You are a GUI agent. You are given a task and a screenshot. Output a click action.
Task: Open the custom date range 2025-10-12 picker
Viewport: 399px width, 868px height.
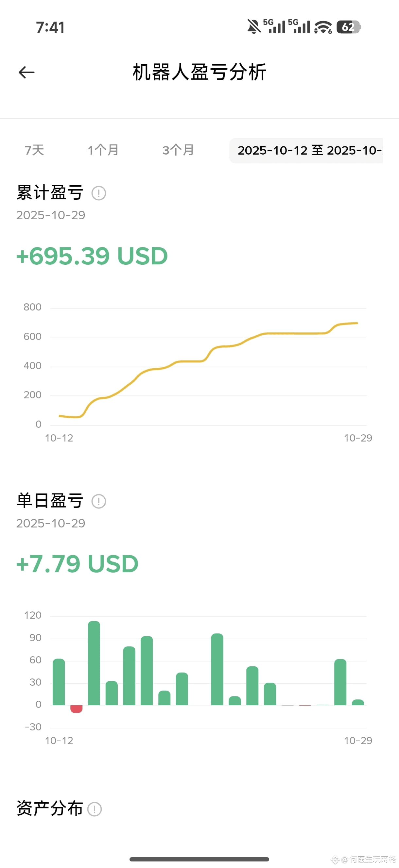tap(306, 151)
